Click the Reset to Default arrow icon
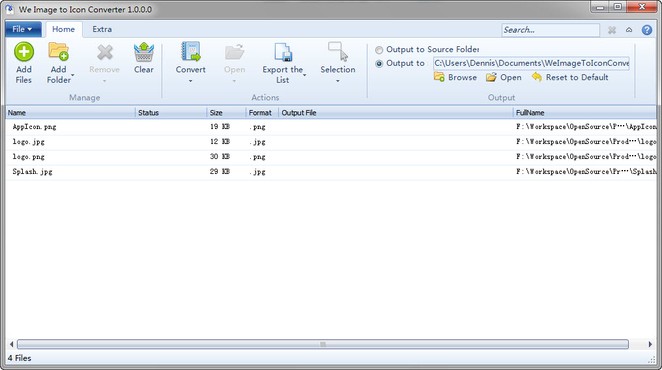 tap(537, 77)
